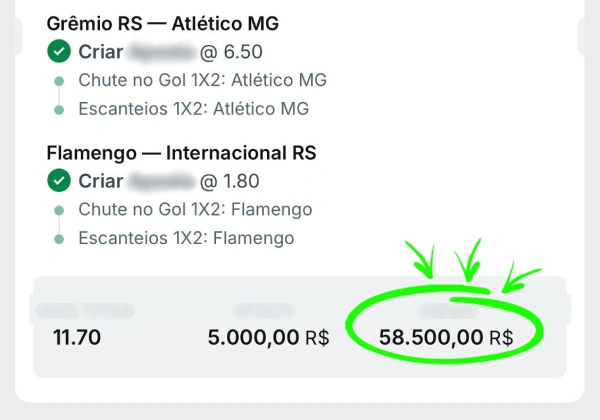This screenshot has height=420, width=600.
Task: Click Chute no Gol 1X2: Flamengo
Action: (196, 210)
